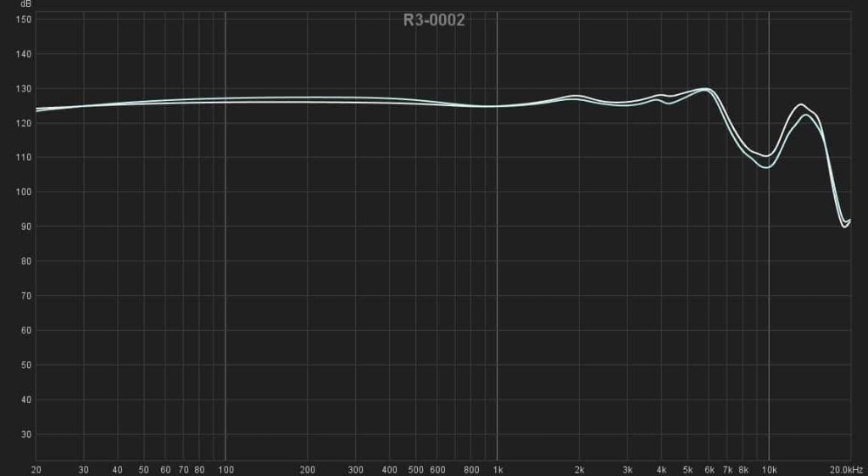Click the 100 value on the frequency axis
The height and width of the screenshot is (476, 868).
point(225,470)
